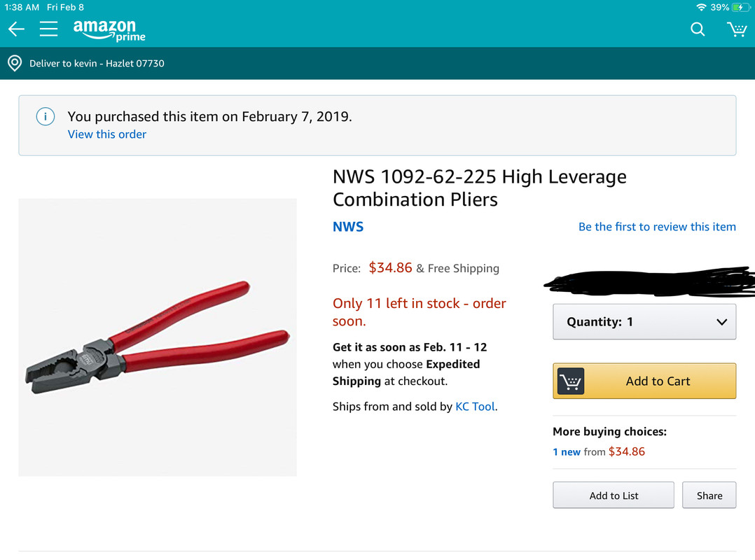Tap the info icon in purchase notice
The image size is (755, 560).
click(x=46, y=116)
